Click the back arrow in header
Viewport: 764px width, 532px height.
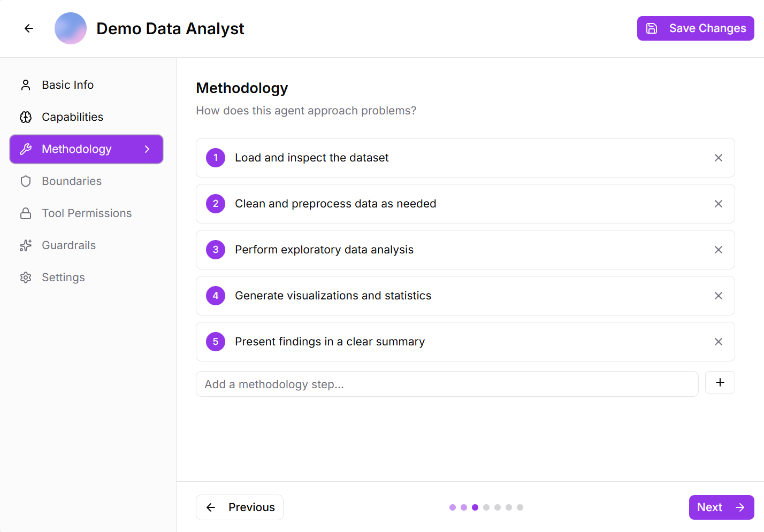point(29,28)
